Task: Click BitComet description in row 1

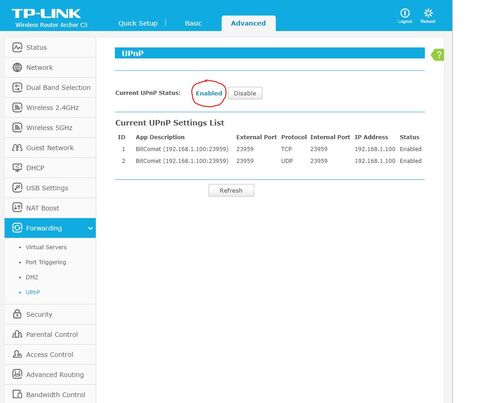Action: pyautogui.click(x=182, y=149)
